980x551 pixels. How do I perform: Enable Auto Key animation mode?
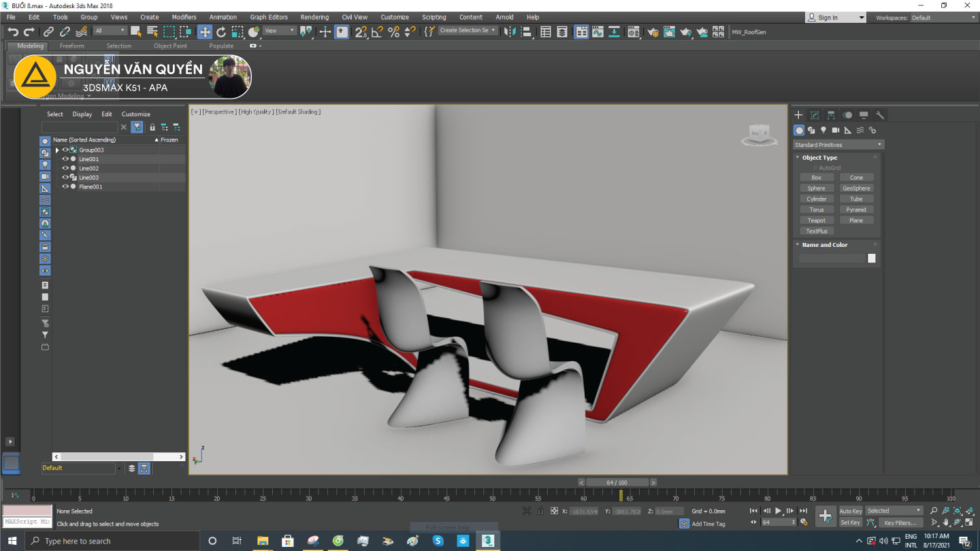coord(850,511)
